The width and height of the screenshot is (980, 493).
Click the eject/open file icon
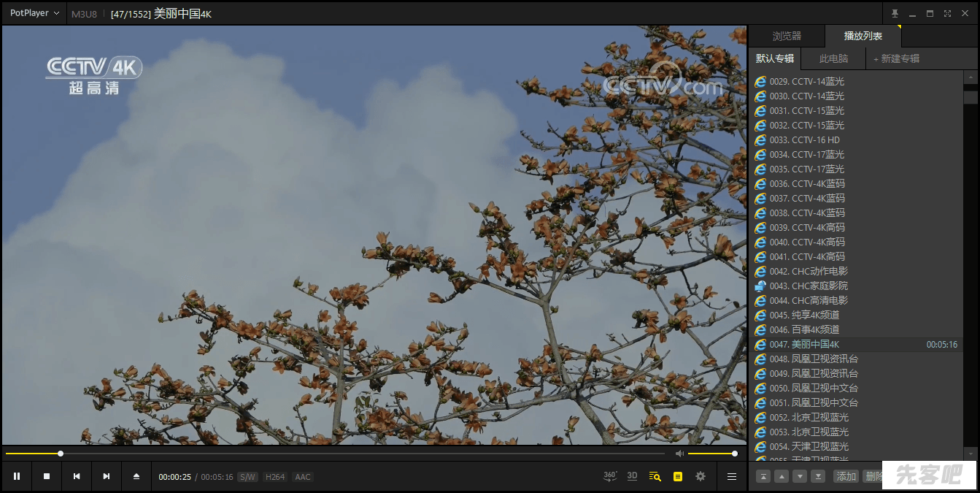(x=136, y=477)
